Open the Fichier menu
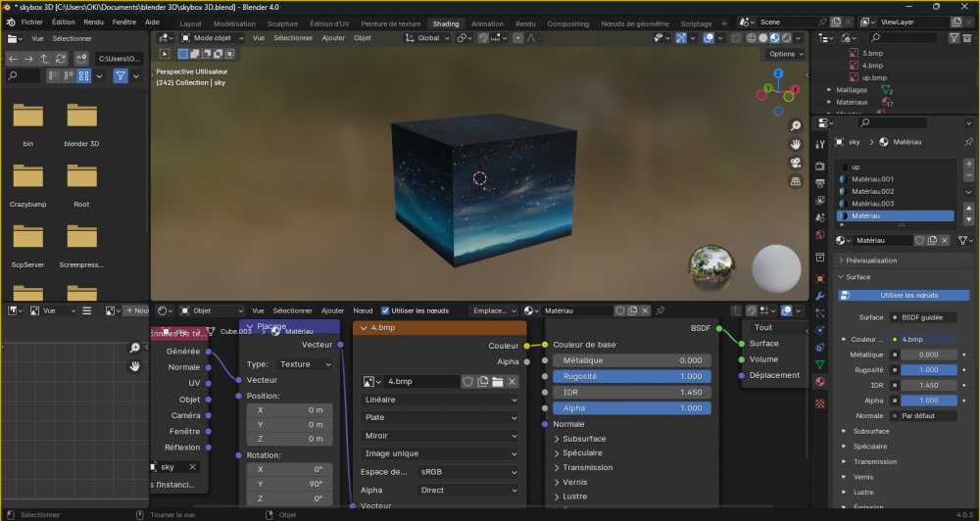Image resolution: width=980 pixels, height=521 pixels. (x=32, y=22)
